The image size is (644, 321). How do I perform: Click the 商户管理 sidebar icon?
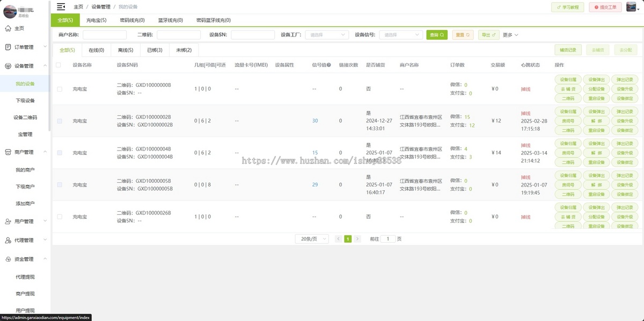tap(8, 152)
